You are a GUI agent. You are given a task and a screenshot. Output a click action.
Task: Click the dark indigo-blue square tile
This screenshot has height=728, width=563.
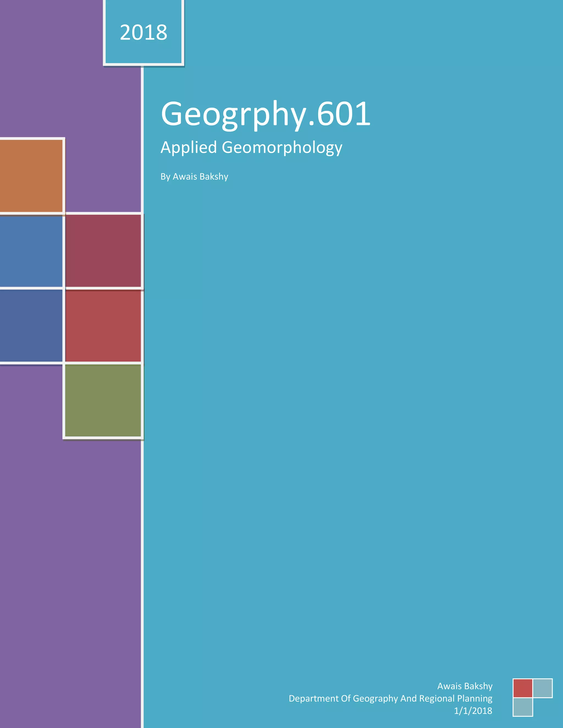tap(31, 325)
